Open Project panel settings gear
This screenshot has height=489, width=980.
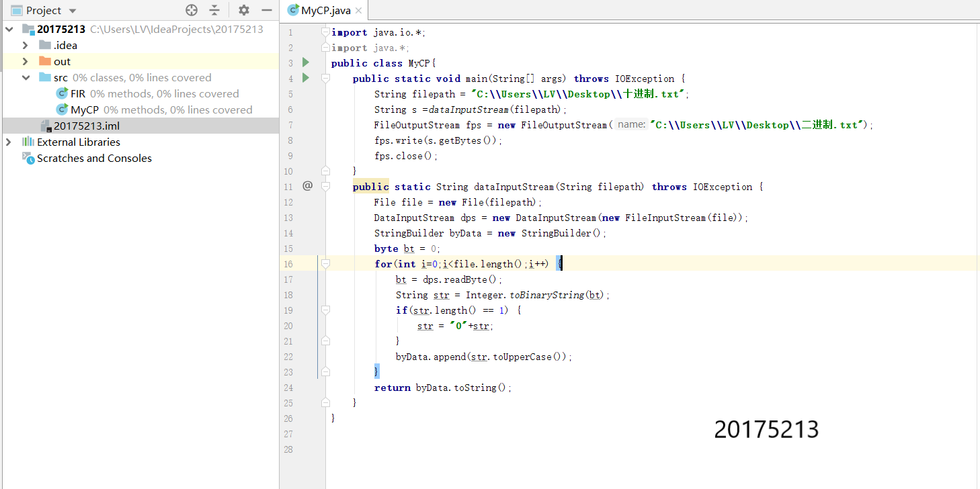[244, 10]
